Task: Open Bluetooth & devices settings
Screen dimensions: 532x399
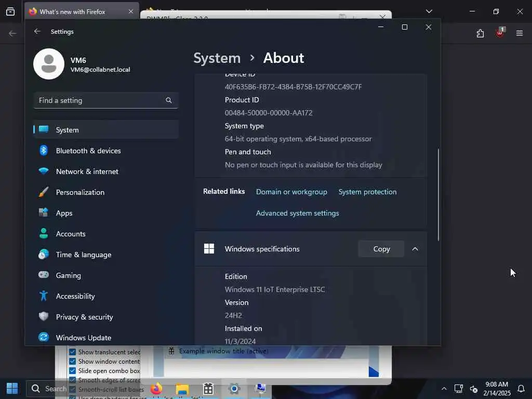Action: coord(106,150)
